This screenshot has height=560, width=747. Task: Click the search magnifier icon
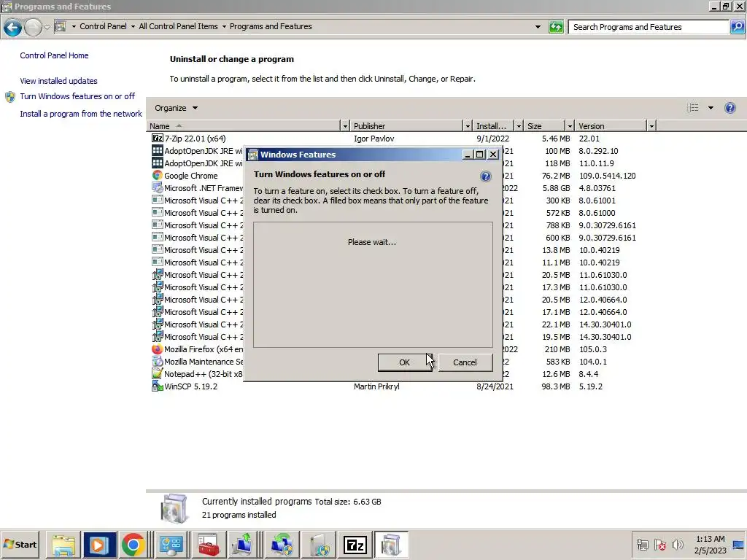point(737,27)
